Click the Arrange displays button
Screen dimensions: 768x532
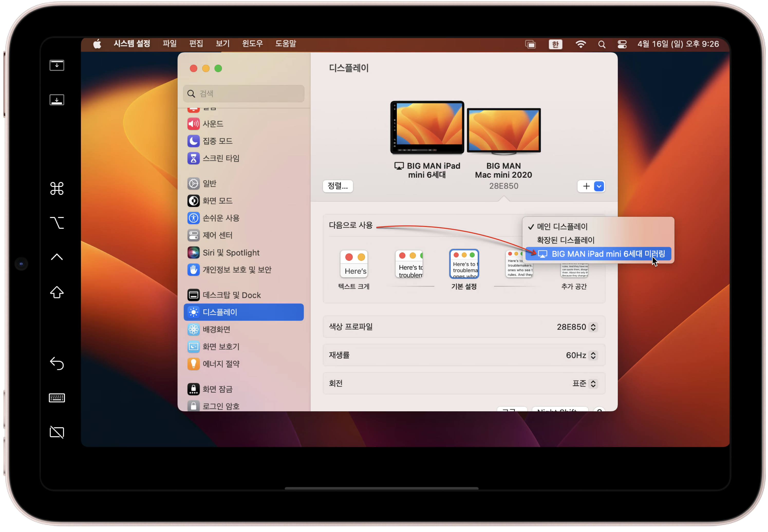338,186
